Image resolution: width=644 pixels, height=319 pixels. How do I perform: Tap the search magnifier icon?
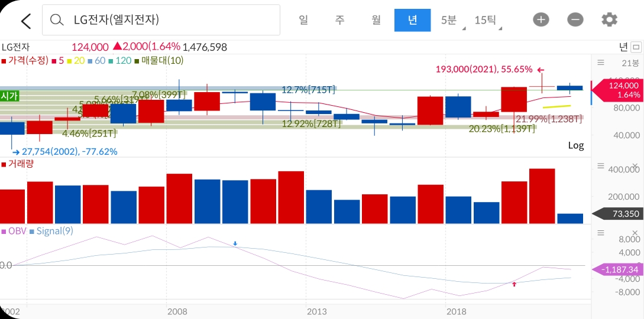coord(57,20)
